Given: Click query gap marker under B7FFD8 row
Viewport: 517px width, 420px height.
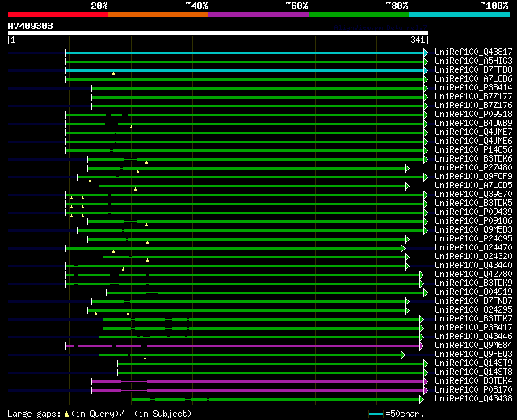Looking at the screenshot, I should (x=113, y=73).
